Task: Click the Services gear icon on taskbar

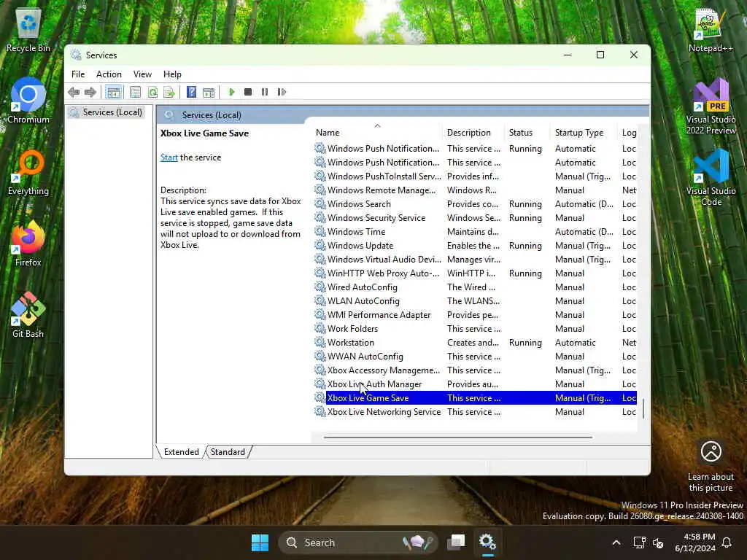Action: point(487,542)
